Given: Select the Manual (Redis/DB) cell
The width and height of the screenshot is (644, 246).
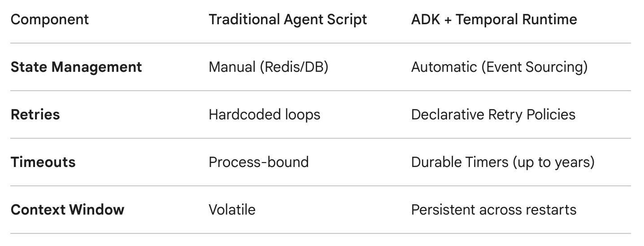Looking at the screenshot, I should click(x=269, y=67).
